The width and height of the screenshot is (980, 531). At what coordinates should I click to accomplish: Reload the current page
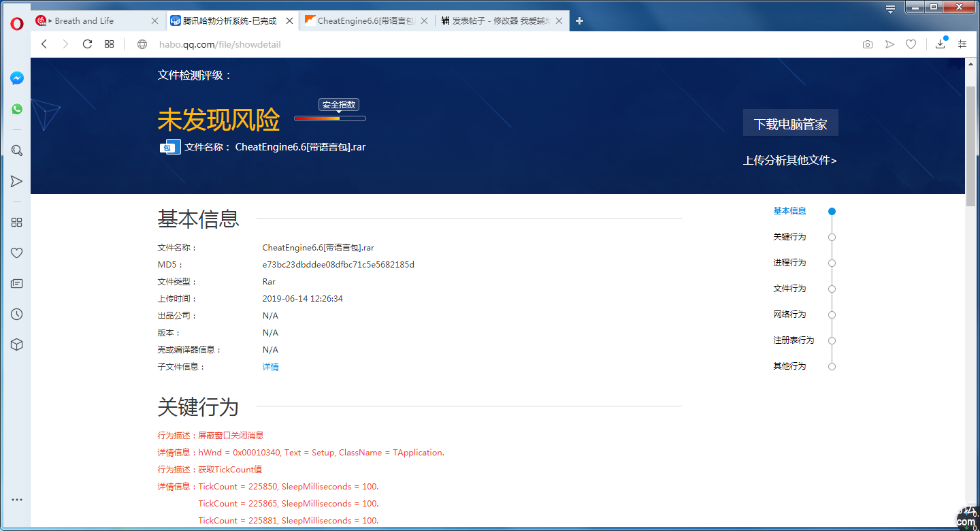coord(87,44)
